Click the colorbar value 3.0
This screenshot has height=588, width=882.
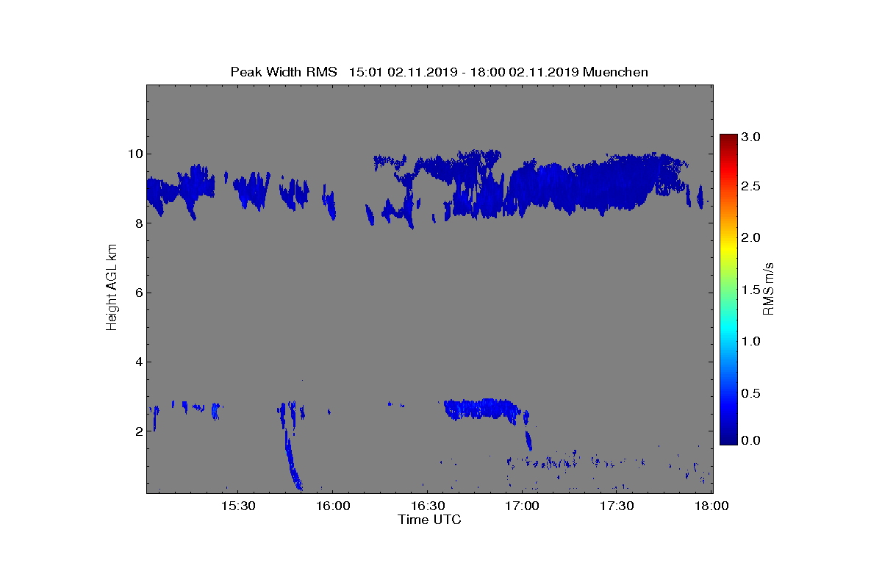click(751, 137)
